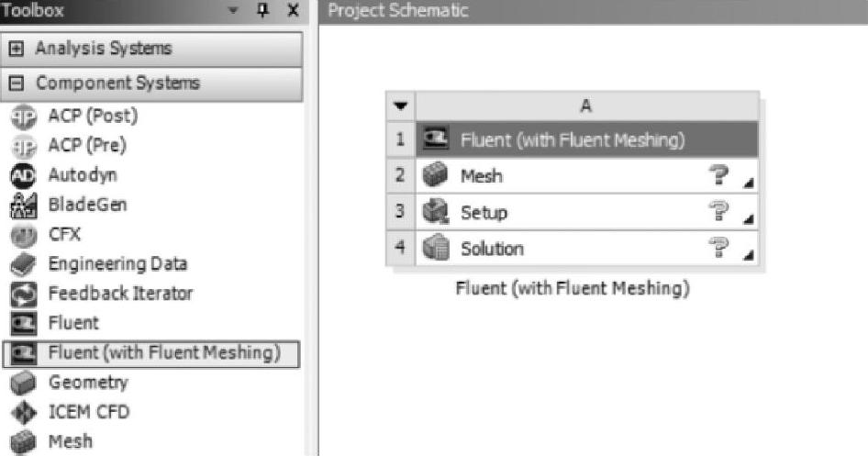Click the Autodyn AD icon
The height and width of the screenshot is (456, 868).
click(21, 174)
